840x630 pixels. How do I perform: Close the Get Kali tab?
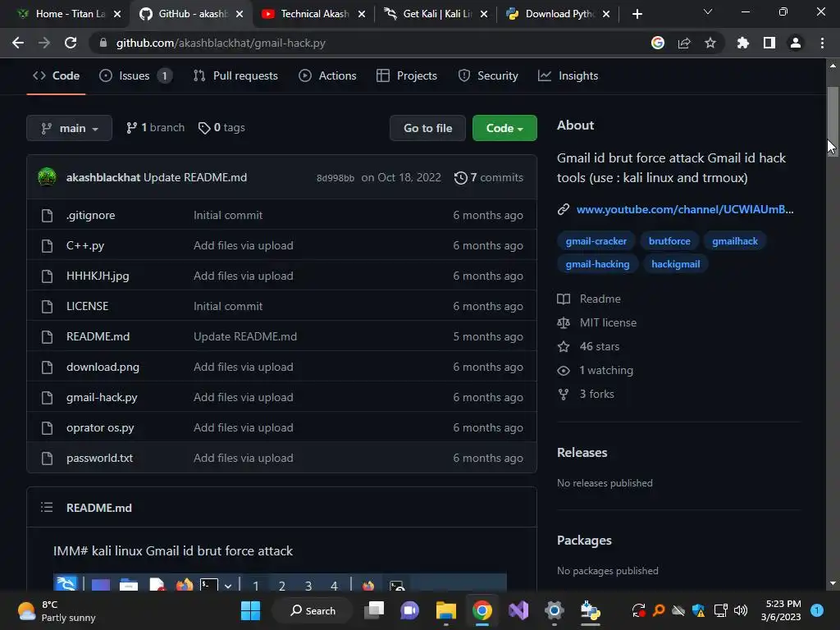click(484, 14)
